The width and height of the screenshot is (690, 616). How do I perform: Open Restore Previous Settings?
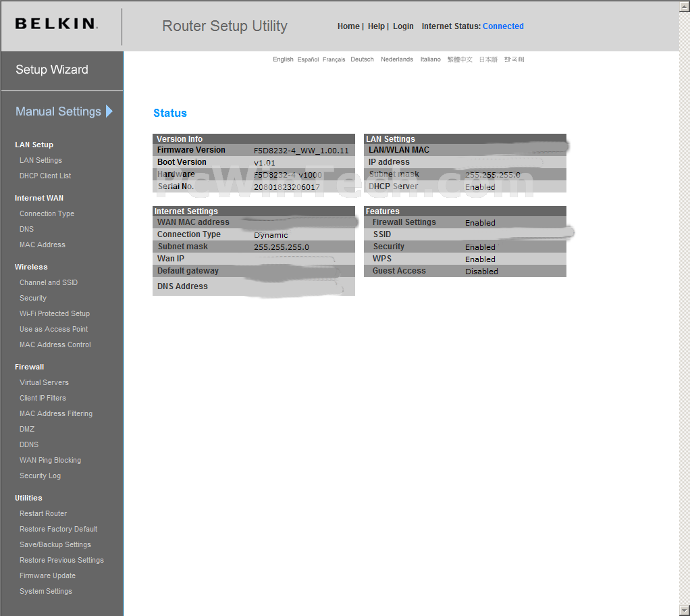click(61, 560)
